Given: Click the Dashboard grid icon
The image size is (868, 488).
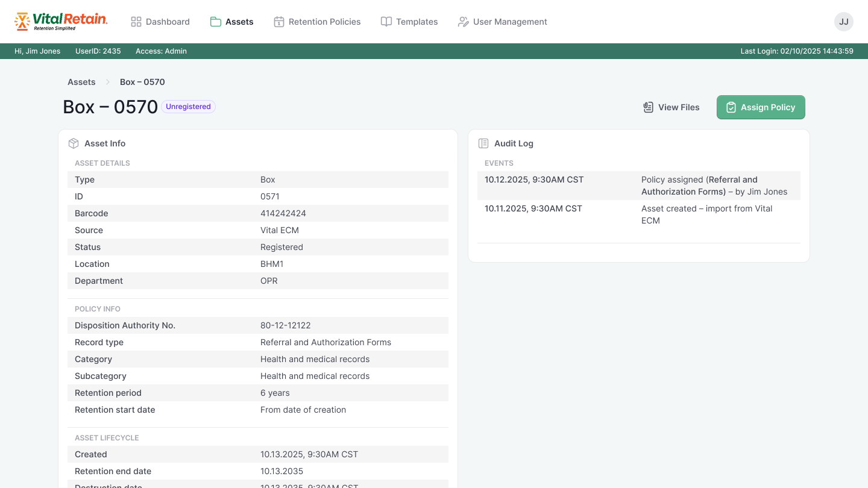Looking at the screenshot, I should point(136,22).
